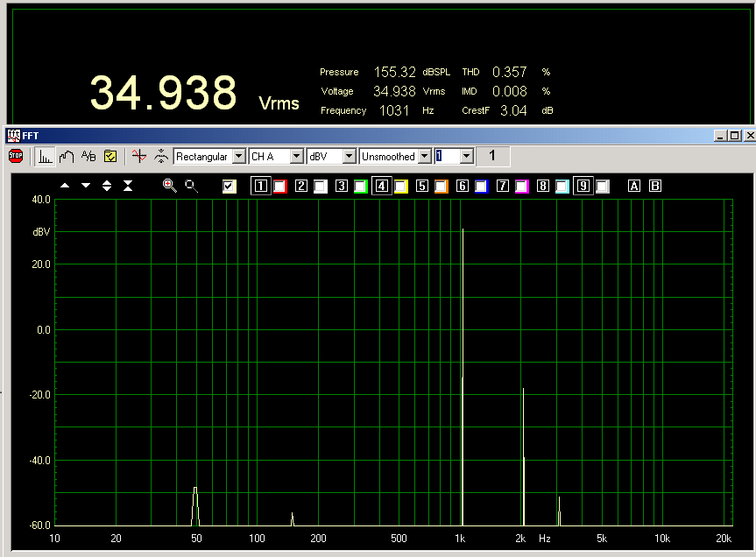Click the shift-trace-down arrow icon
This screenshot has width=756, height=557.
(x=86, y=186)
